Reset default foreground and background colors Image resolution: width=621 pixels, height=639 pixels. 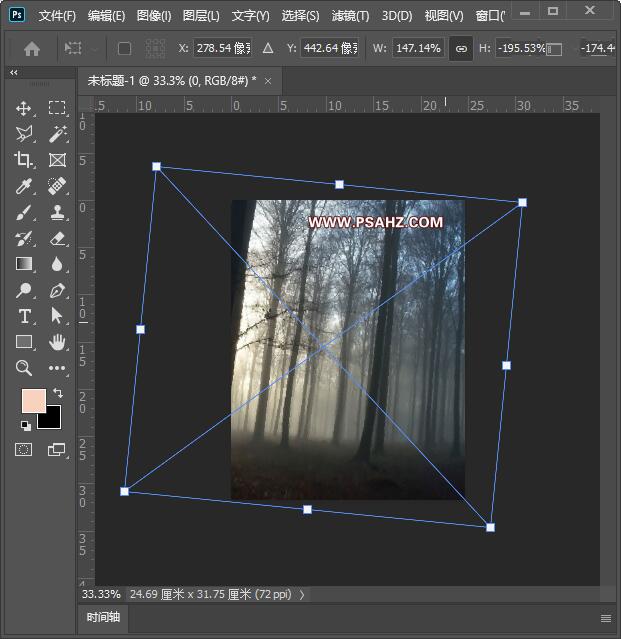coord(26,425)
